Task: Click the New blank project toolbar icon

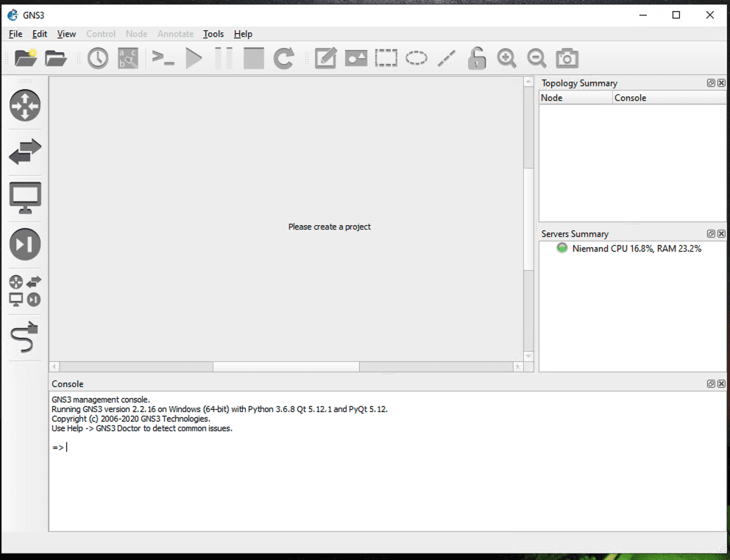Action: [26, 58]
